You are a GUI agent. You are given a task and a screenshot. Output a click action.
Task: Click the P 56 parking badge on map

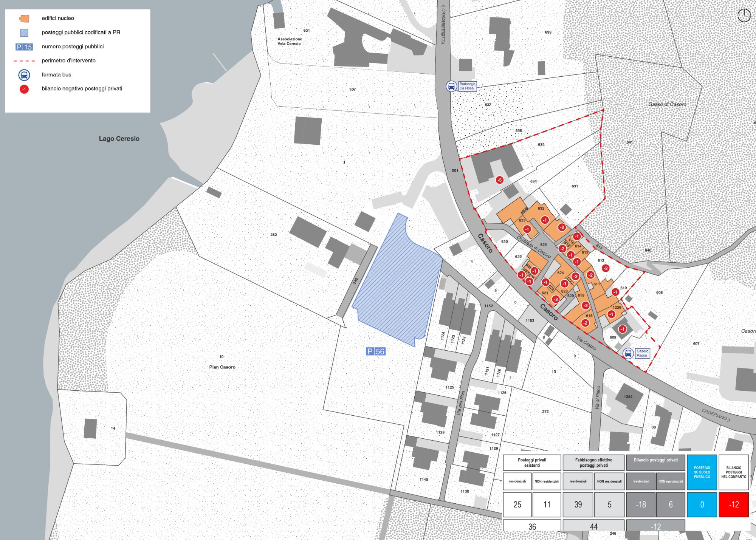click(x=376, y=351)
